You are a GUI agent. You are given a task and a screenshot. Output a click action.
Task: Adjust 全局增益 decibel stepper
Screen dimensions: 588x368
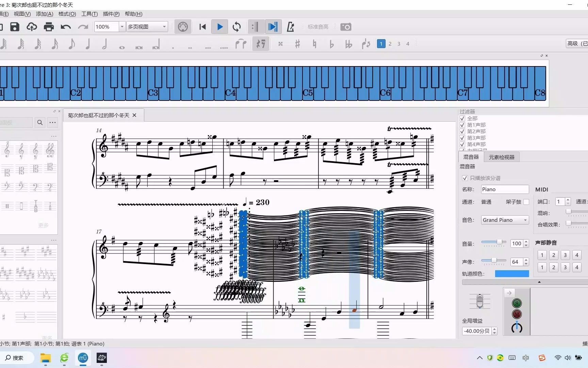[495, 331]
